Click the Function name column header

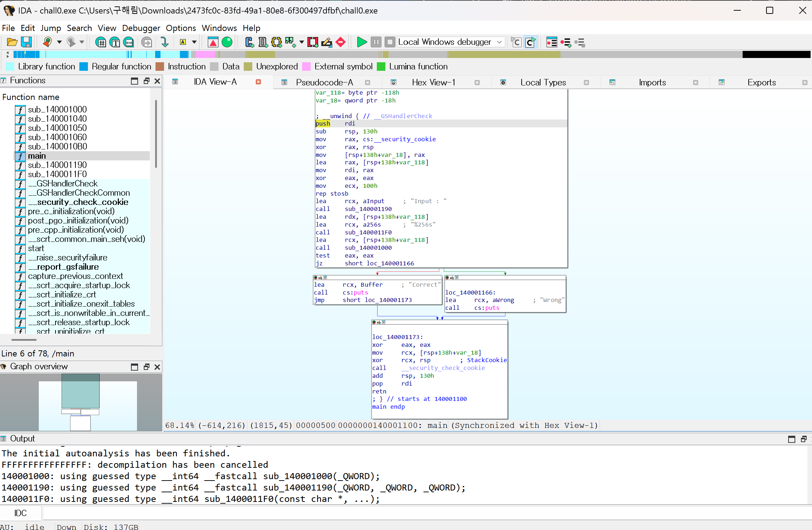pos(31,97)
